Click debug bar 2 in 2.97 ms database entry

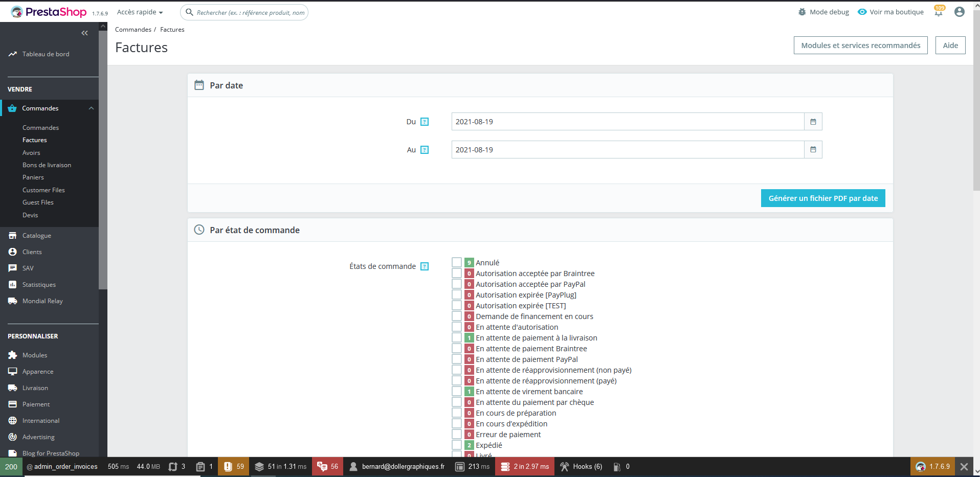(x=525, y=467)
